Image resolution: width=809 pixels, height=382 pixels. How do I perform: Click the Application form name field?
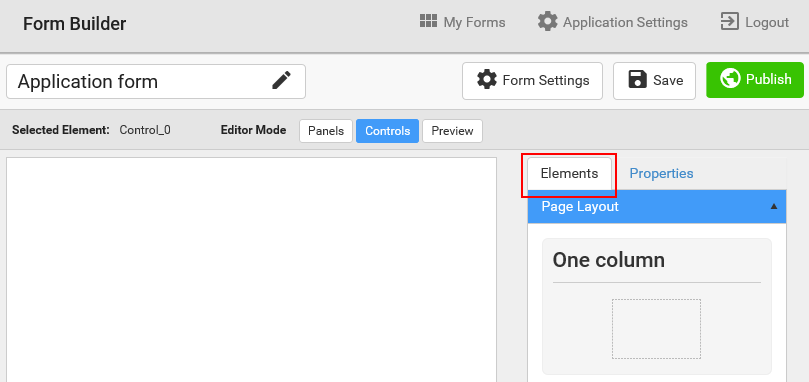tap(156, 82)
